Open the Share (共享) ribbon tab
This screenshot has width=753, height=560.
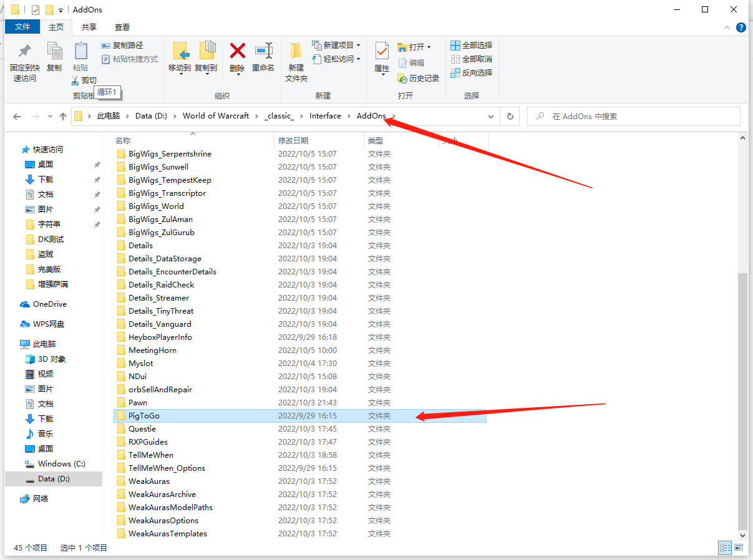click(89, 27)
